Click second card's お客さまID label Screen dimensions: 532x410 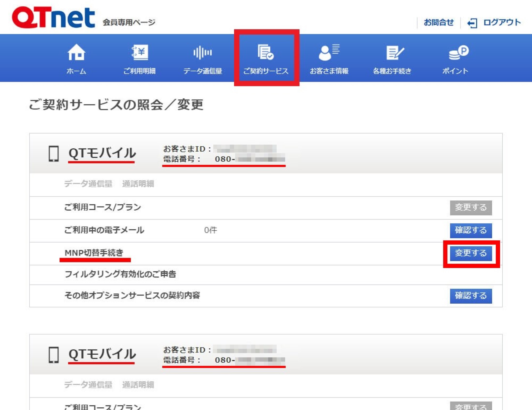[x=187, y=350]
